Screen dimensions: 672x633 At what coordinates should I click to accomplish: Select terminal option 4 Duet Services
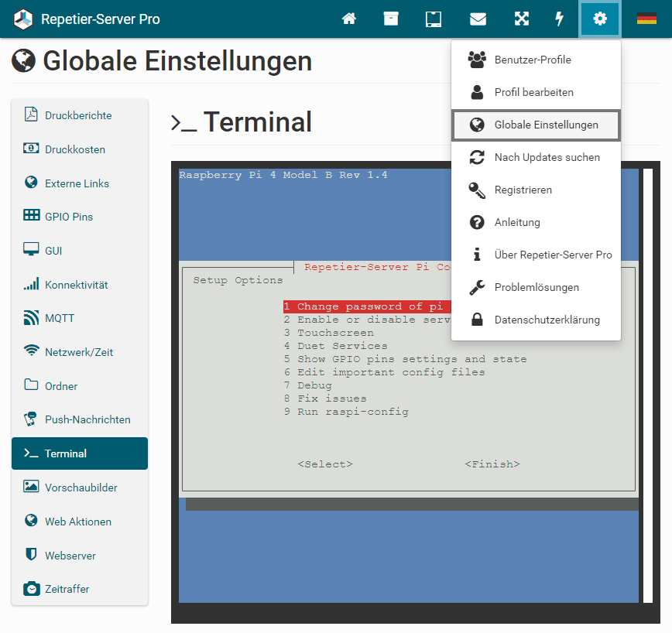tap(335, 346)
